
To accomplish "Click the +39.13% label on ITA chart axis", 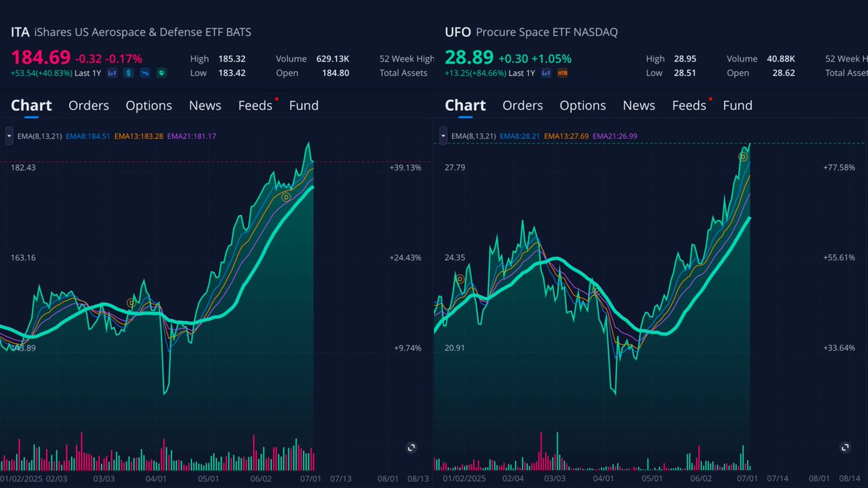I will click(405, 168).
